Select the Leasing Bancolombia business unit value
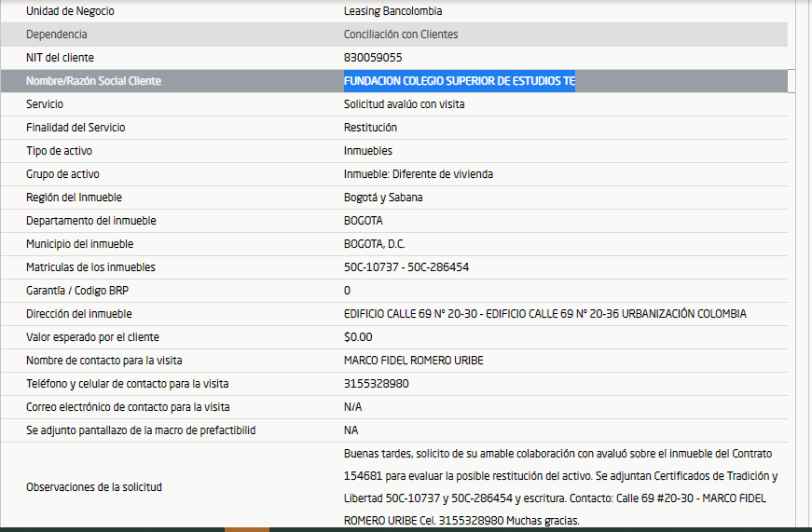 point(392,11)
